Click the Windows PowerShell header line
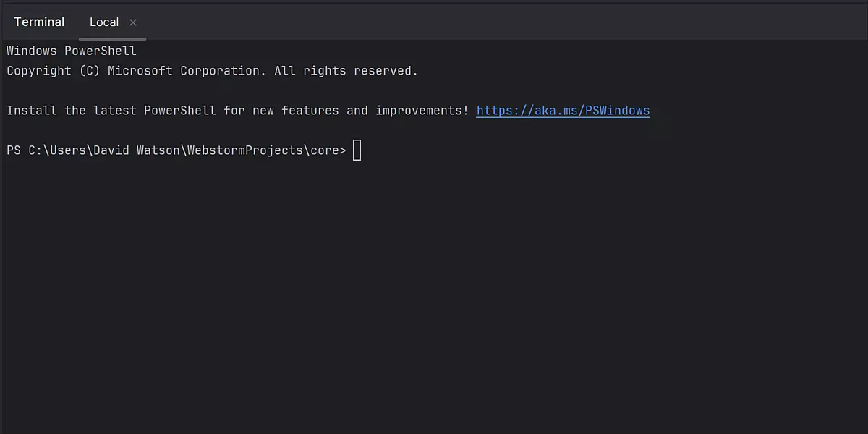 72,51
